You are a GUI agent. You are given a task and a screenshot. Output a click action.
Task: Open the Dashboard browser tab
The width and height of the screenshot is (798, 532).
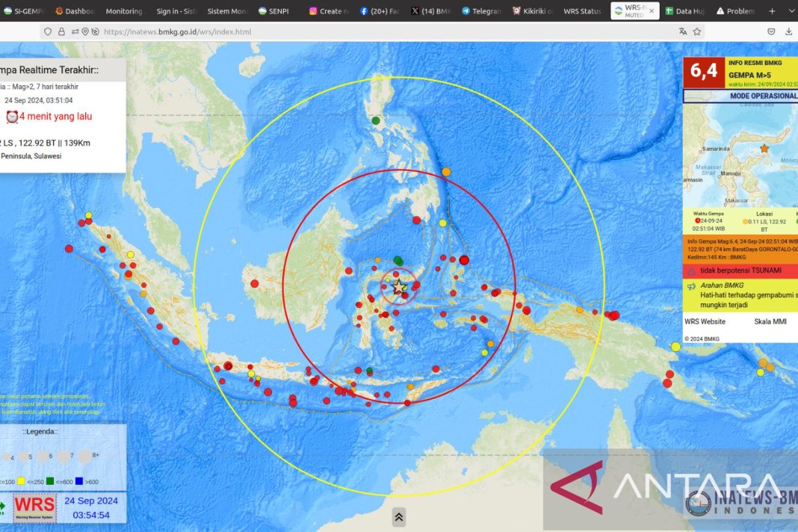point(74,11)
